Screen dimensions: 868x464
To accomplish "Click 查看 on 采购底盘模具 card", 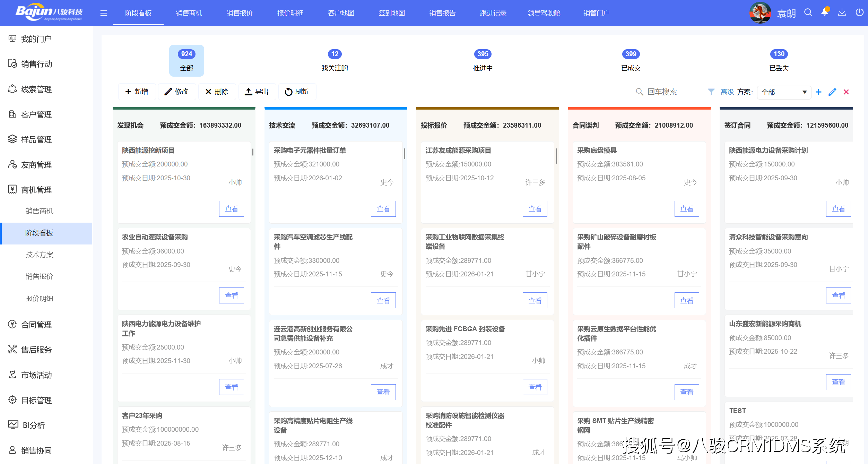I will [686, 209].
